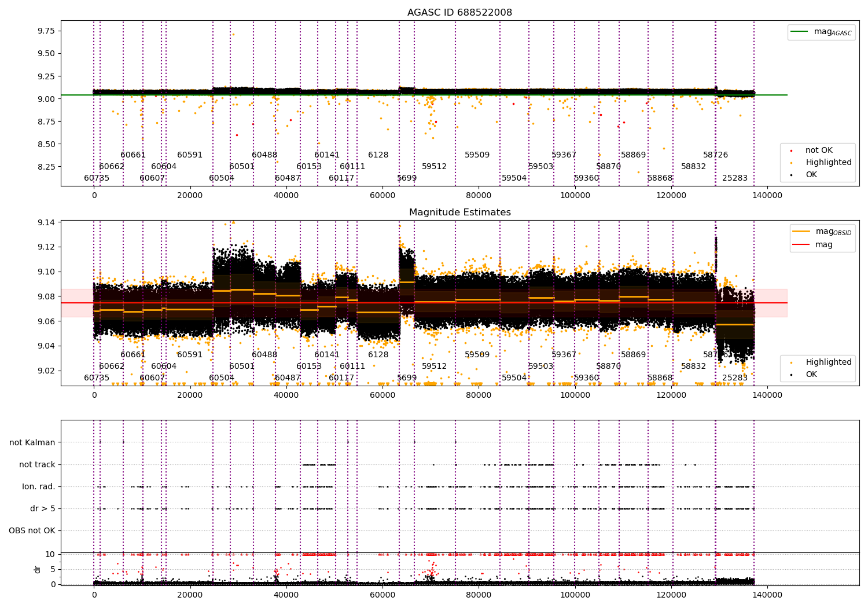Viewport: 868px width, 608px height.
Task: Click obsid label 59504 in Magnitude Estimates plot
Action: click(514, 378)
